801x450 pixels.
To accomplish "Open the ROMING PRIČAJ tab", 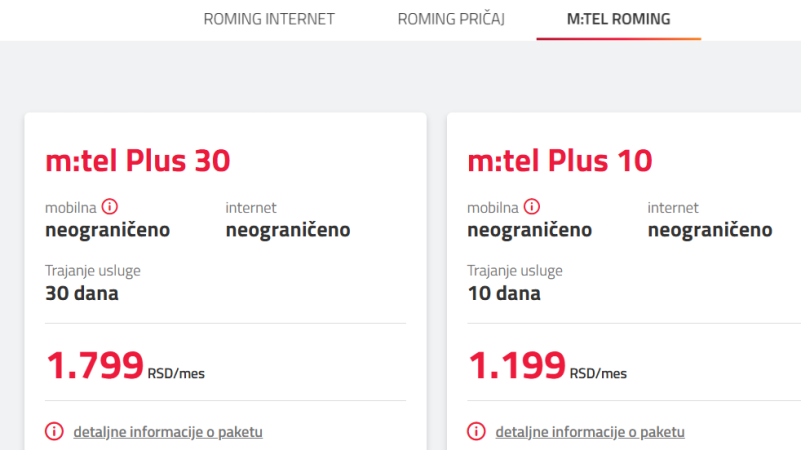I will [450, 19].
